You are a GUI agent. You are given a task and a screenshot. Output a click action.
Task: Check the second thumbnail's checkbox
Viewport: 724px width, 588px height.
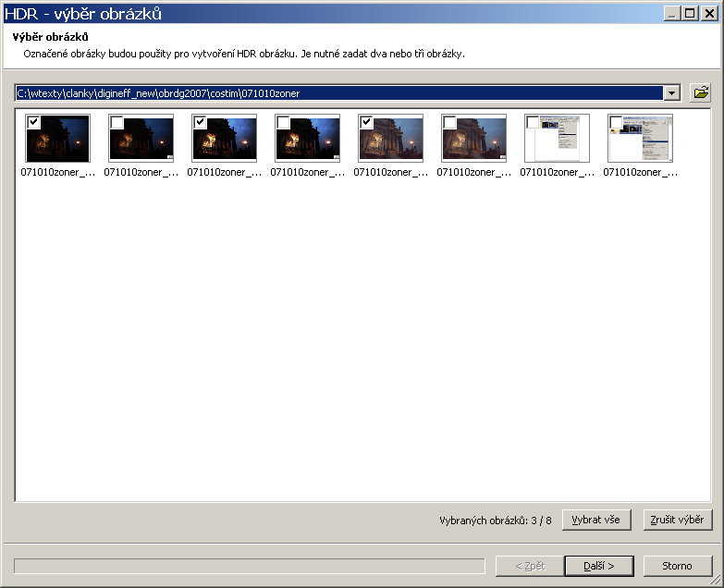tap(117, 122)
